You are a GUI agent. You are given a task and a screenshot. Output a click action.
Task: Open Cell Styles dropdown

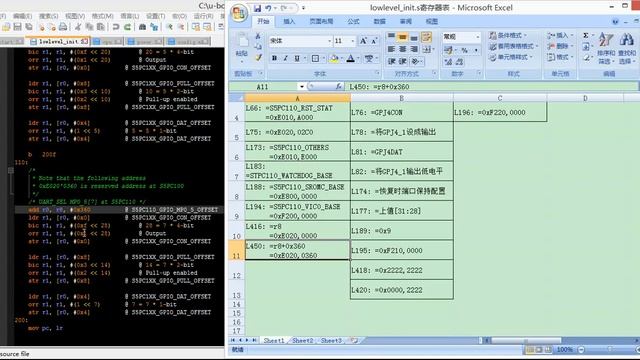click(x=511, y=57)
